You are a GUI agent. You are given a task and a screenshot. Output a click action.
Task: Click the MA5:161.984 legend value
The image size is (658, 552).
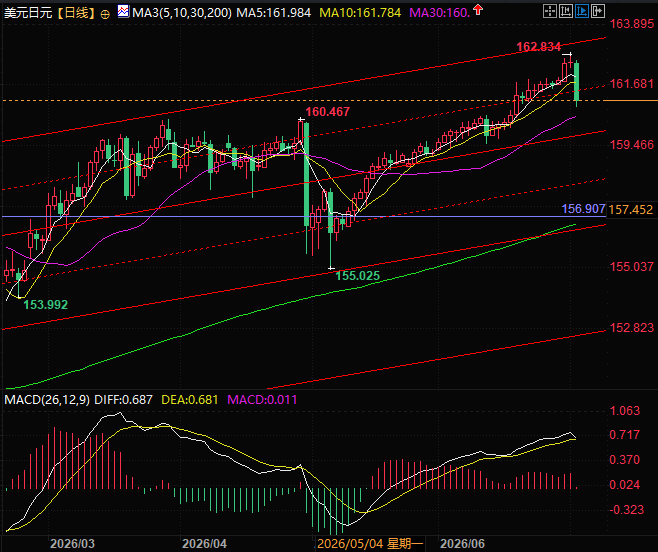point(274,13)
